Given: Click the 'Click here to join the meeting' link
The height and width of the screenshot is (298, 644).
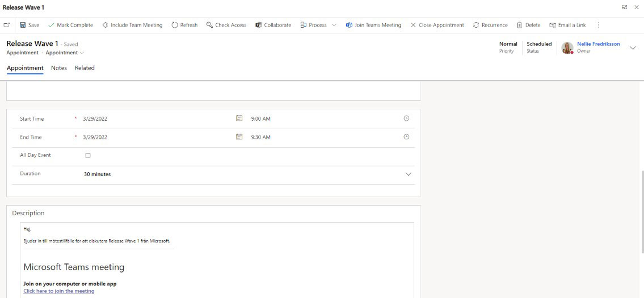Looking at the screenshot, I should point(59,291).
